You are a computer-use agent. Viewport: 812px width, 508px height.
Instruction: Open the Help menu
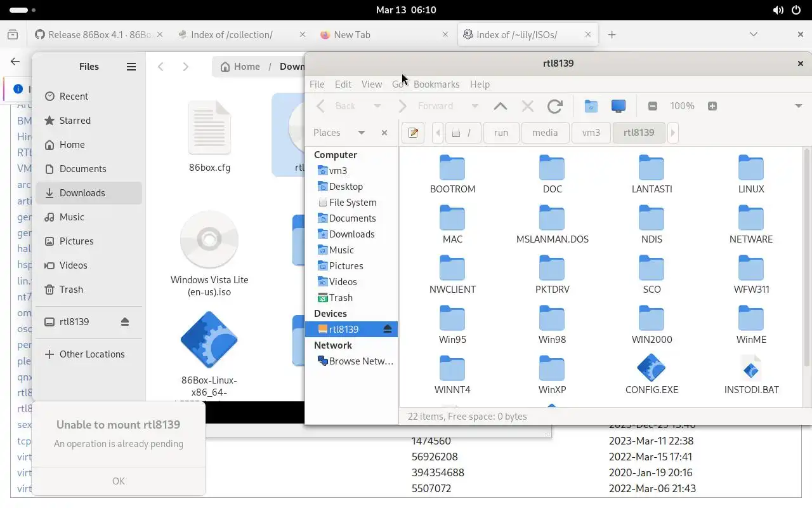pos(480,84)
